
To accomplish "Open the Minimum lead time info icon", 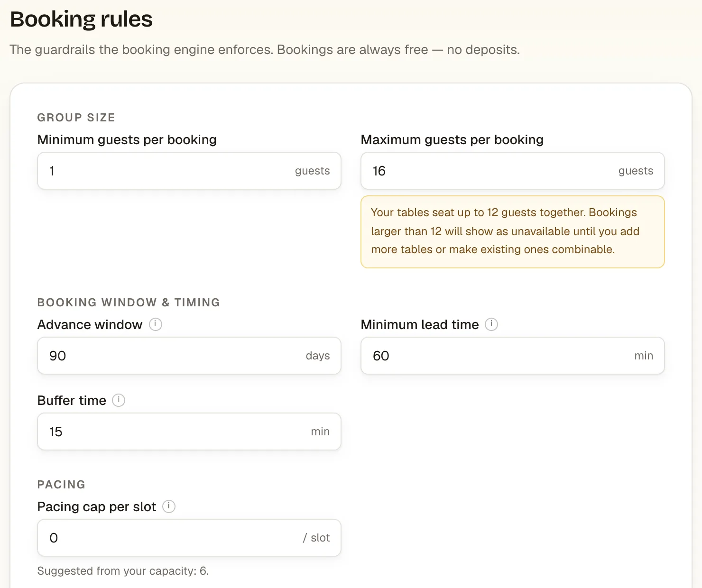I will click(x=491, y=324).
